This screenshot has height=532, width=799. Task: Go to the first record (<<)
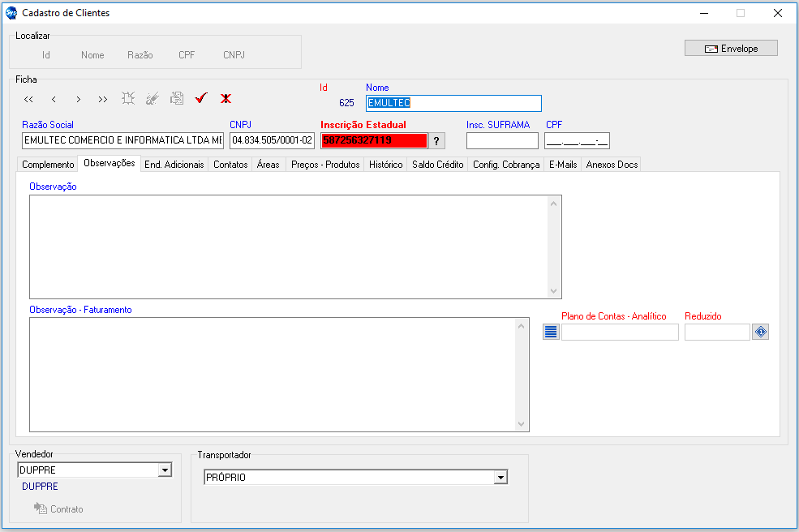(x=28, y=99)
